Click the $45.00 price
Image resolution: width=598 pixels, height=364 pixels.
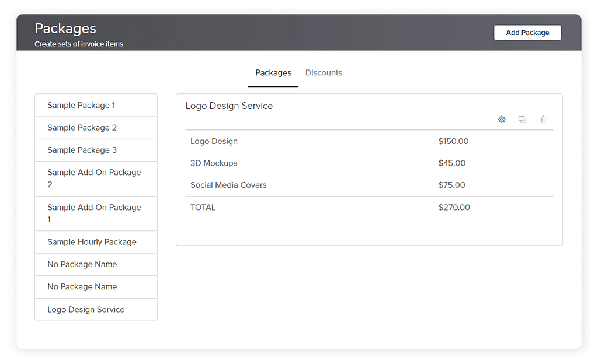tap(451, 163)
